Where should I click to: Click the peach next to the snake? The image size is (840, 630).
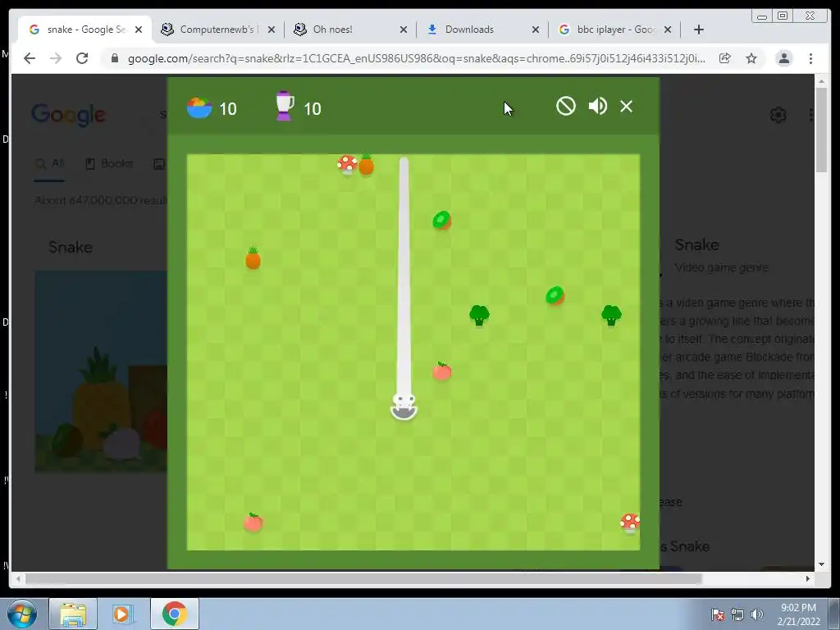point(442,371)
